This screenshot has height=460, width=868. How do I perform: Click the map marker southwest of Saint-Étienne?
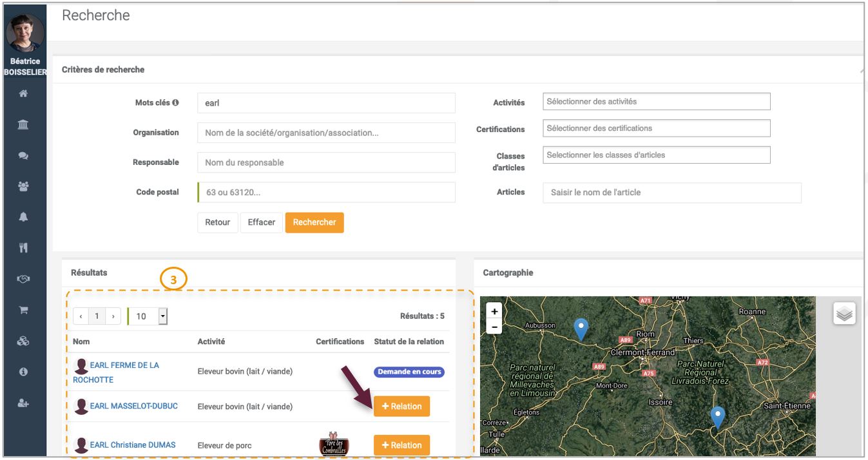pos(717,417)
